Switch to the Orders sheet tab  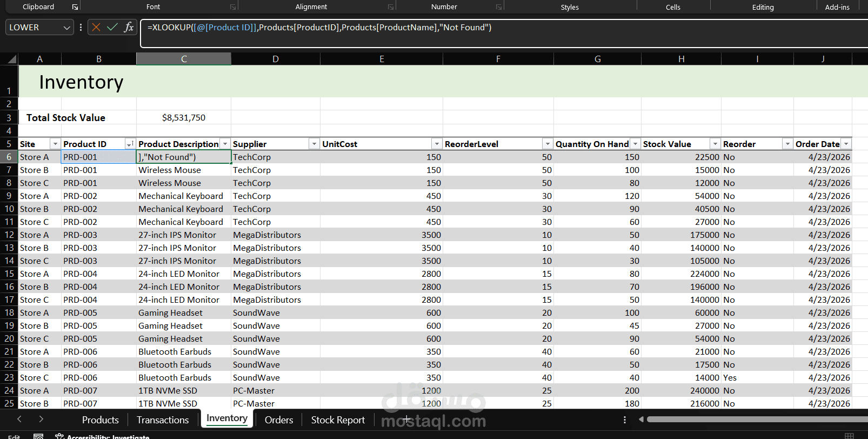pyautogui.click(x=279, y=420)
